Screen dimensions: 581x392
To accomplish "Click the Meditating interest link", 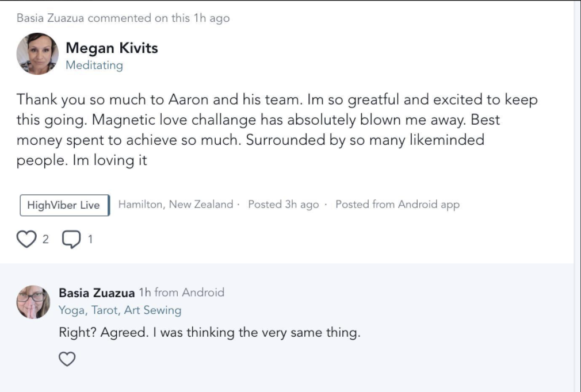I will 94,65.
